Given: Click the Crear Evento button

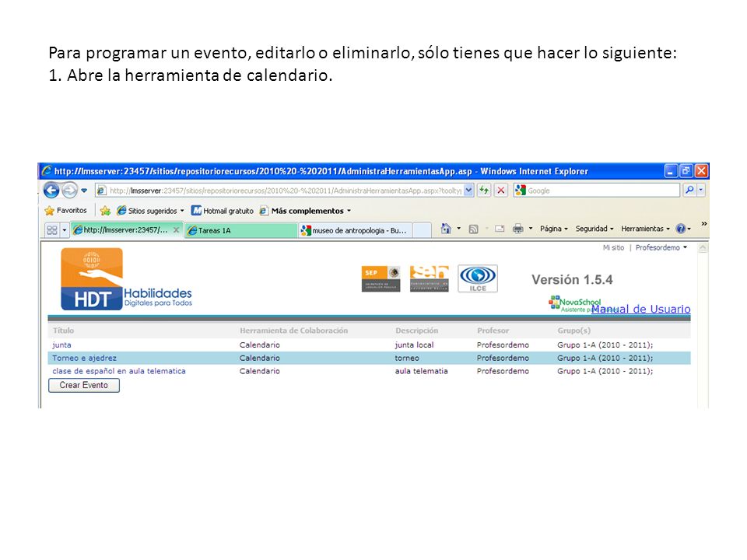Looking at the screenshot, I should [x=84, y=385].
